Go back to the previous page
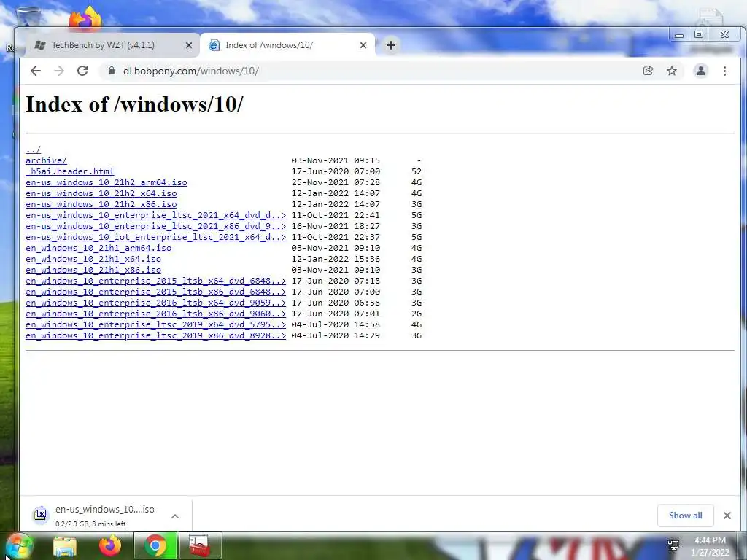Viewport: 747px width, 560px height. tap(36, 71)
